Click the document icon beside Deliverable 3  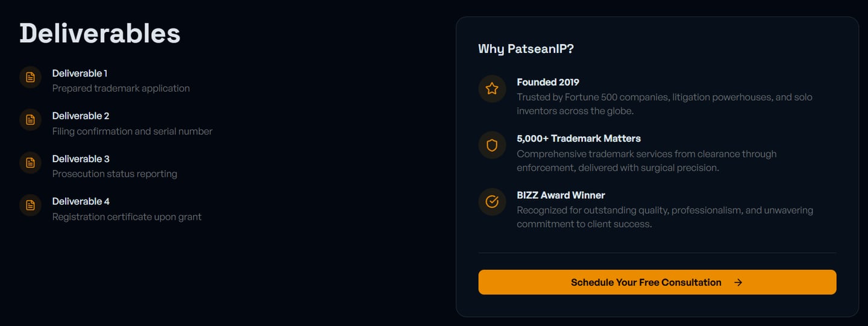pyautogui.click(x=30, y=163)
